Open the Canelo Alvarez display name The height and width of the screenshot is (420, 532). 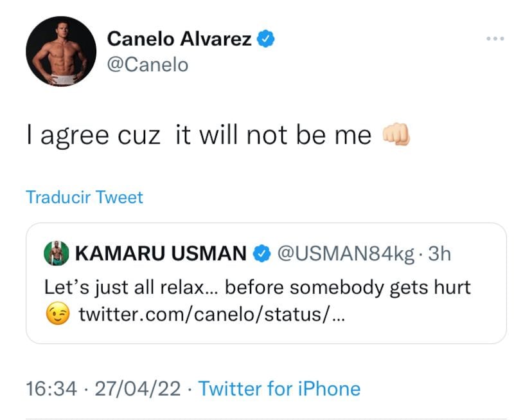coord(180,39)
